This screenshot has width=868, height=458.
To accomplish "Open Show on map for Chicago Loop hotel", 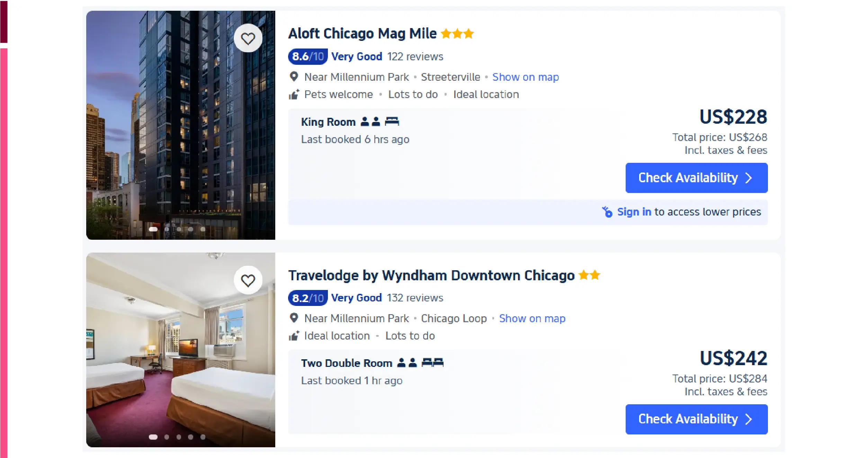I will point(532,318).
